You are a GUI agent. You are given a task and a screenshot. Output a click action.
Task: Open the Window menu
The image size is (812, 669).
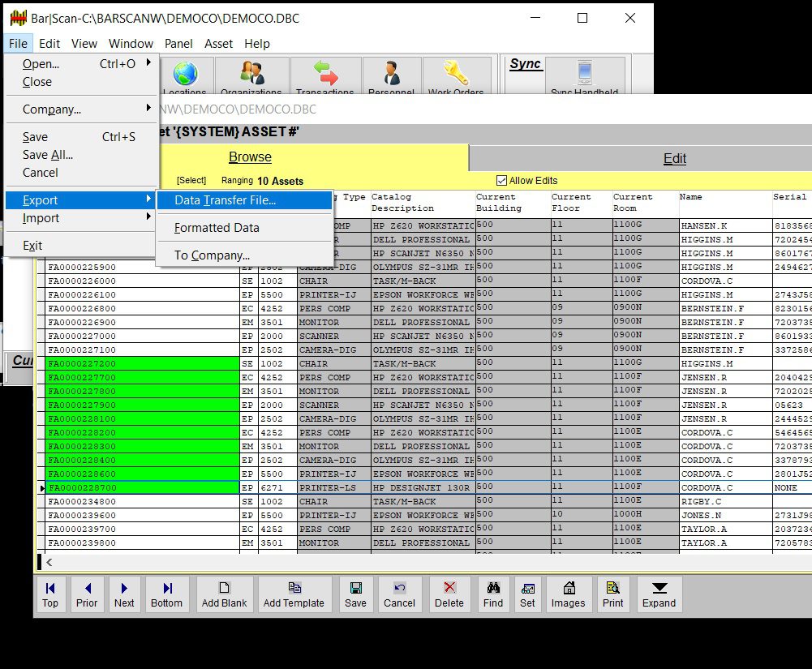pyautogui.click(x=131, y=44)
